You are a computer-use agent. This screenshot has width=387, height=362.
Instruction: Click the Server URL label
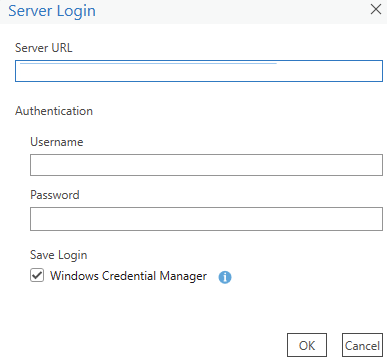[x=44, y=48]
